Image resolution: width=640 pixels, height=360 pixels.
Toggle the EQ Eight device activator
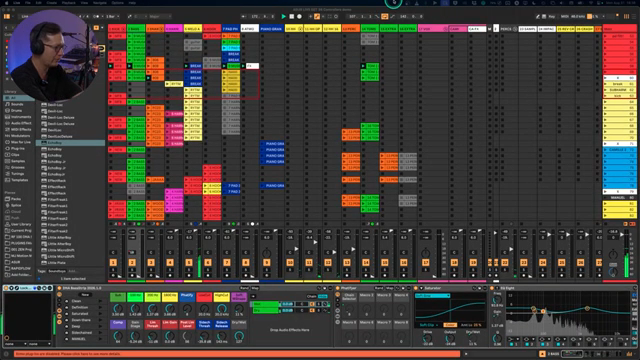point(492,288)
